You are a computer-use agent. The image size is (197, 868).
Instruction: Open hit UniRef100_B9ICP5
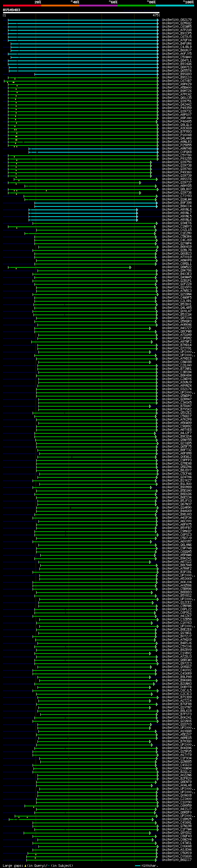point(177,33)
